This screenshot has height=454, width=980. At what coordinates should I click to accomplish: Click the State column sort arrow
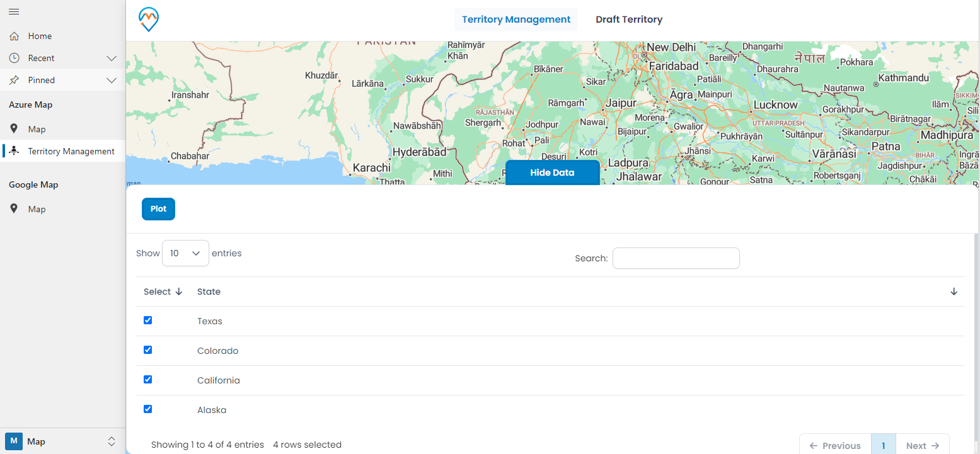[954, 292]
